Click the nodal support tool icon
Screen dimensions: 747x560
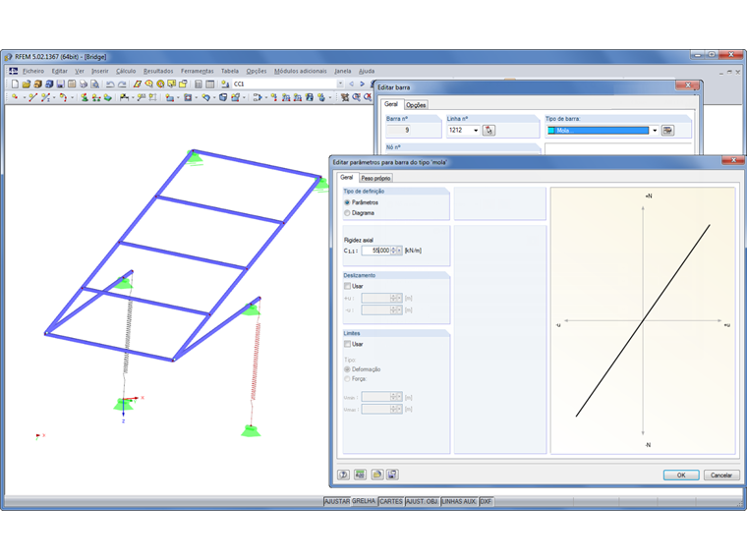point(85,97)
